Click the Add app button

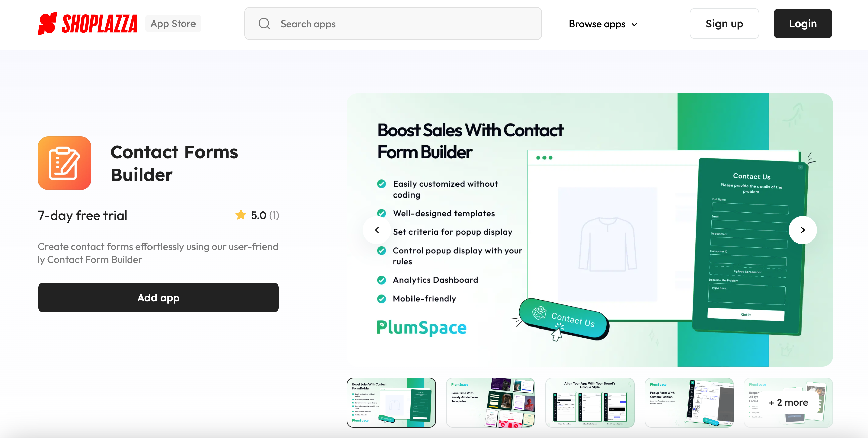(158, 297)
